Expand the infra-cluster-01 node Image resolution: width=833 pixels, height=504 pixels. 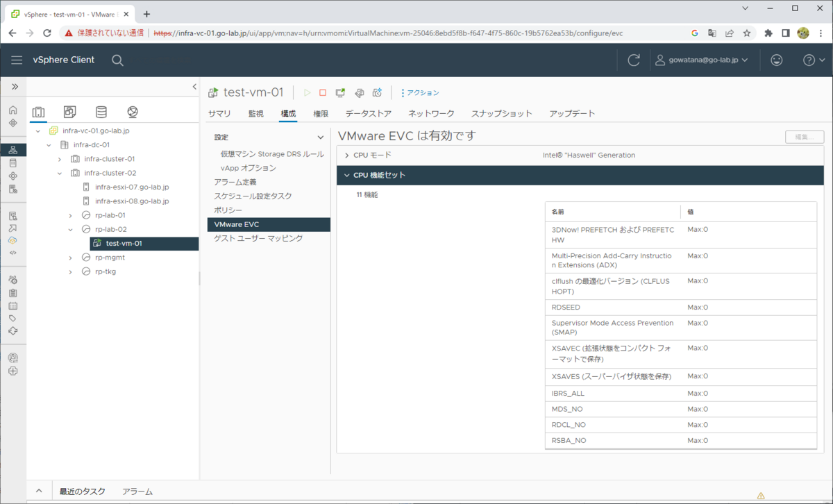tap(60, 159)
